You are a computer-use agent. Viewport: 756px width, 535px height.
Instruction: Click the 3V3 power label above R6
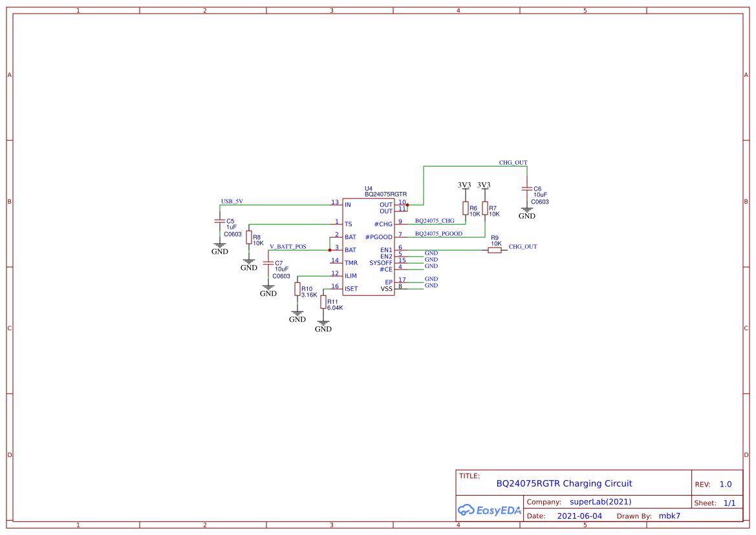pyautogui.click(x=464, y=184)
